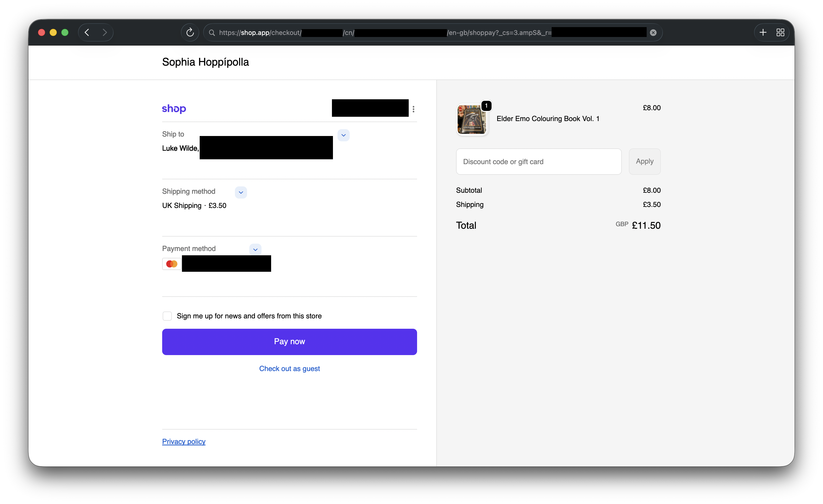The image size is (823, 504).
Task: Click the search icon in address bar
Action: pyautogui.click(x=212, y=32)
